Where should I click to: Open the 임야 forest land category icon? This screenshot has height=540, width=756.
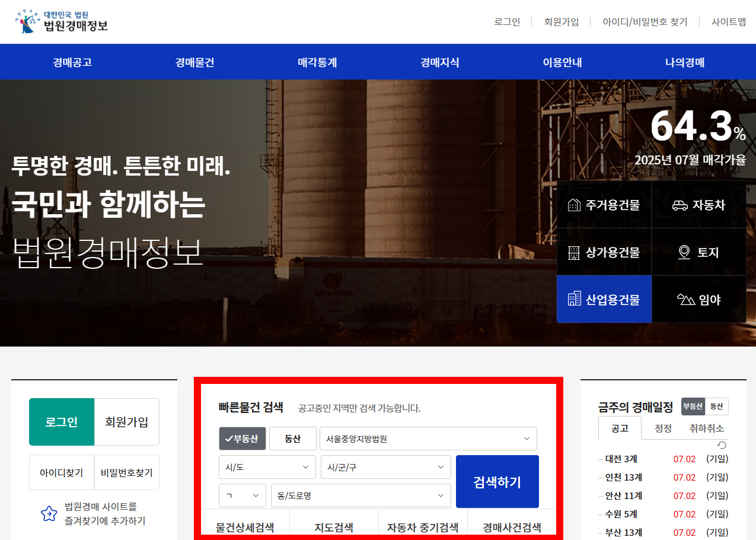698,299
